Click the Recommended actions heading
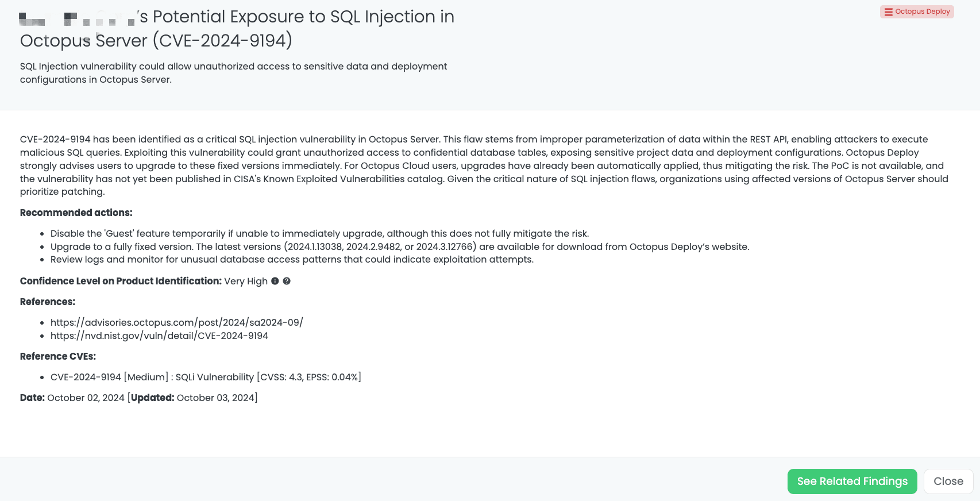The width and height of the screenshot is (980, 501). (x=76, y=213)
